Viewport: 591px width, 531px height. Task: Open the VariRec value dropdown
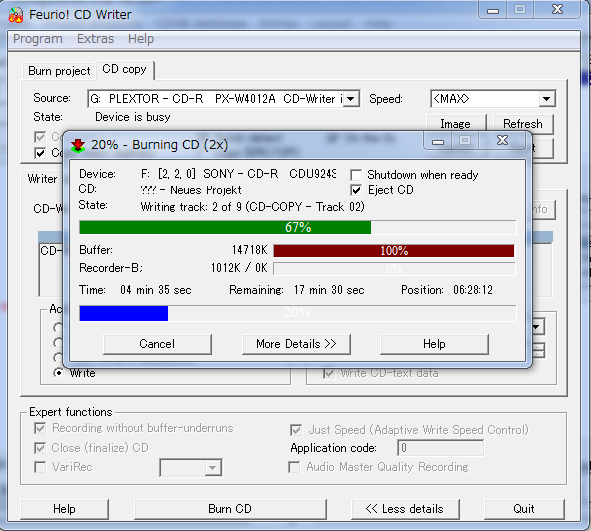click(x=213, y=468)
